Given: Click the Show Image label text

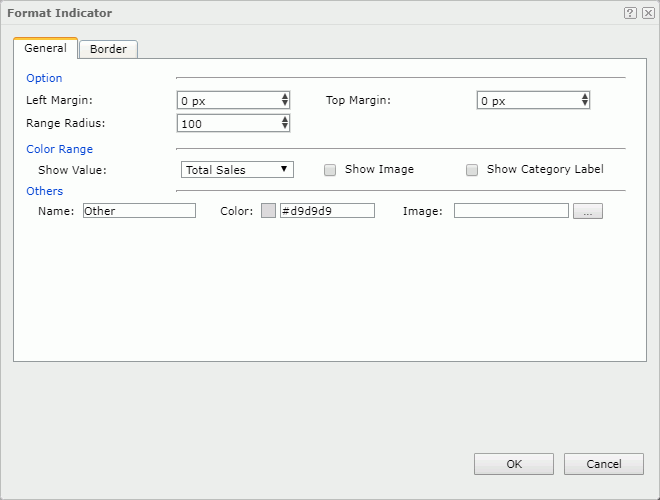Looking at the screenshot, I should [379, 169].
